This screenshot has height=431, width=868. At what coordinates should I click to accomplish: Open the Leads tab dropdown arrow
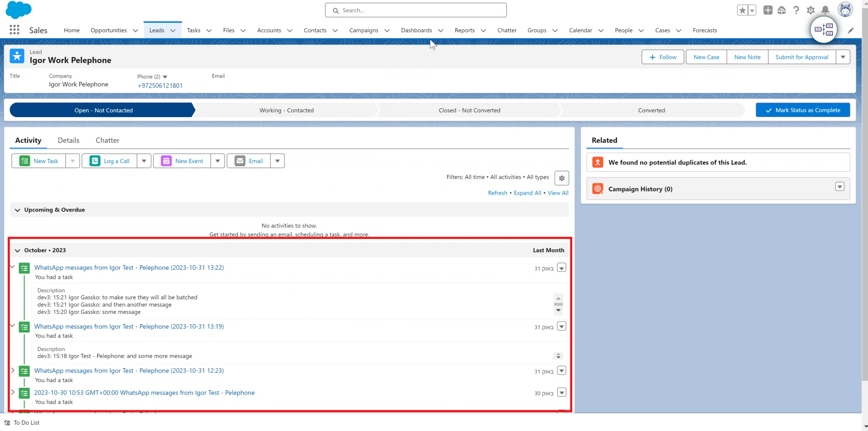(173, 30)
